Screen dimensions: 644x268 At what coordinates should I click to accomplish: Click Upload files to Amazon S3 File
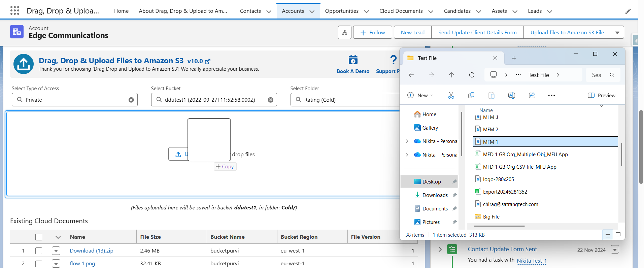567,32
